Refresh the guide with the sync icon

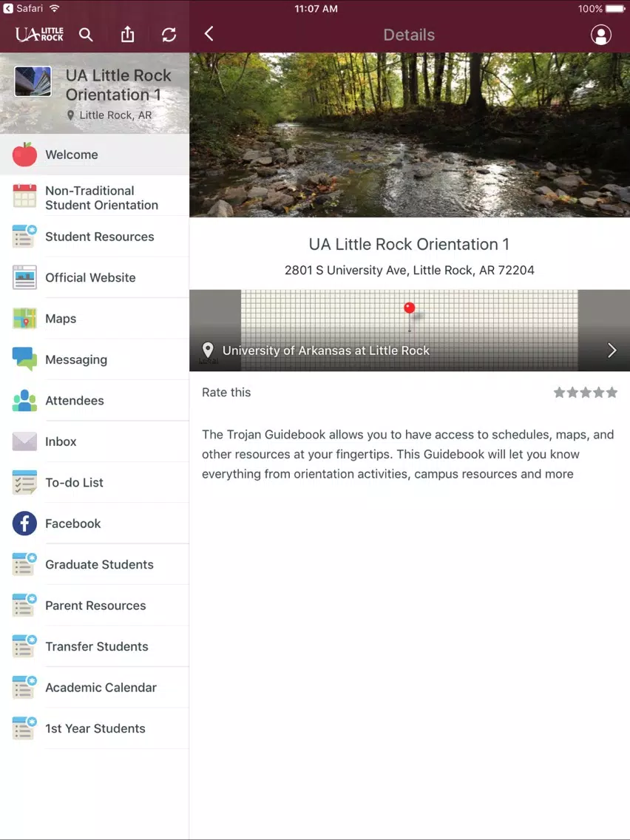tap(169, 35)
